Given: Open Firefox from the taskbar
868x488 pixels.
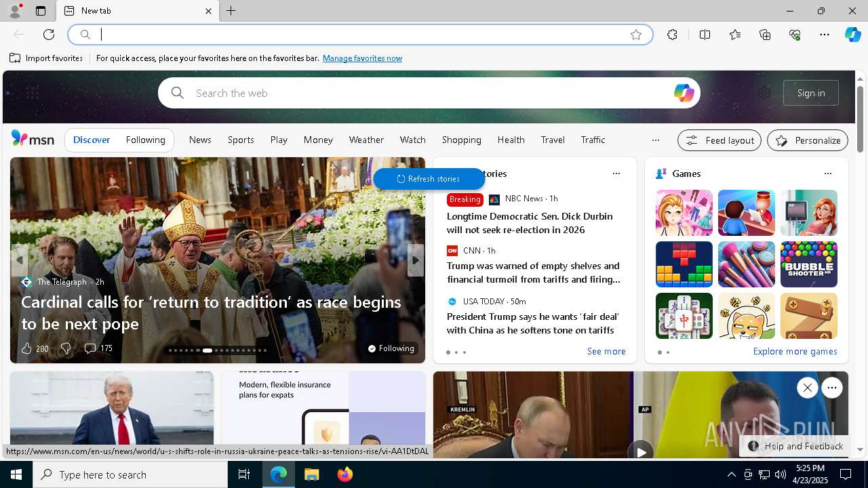Looking at the screenshot, I should point(345,474).
